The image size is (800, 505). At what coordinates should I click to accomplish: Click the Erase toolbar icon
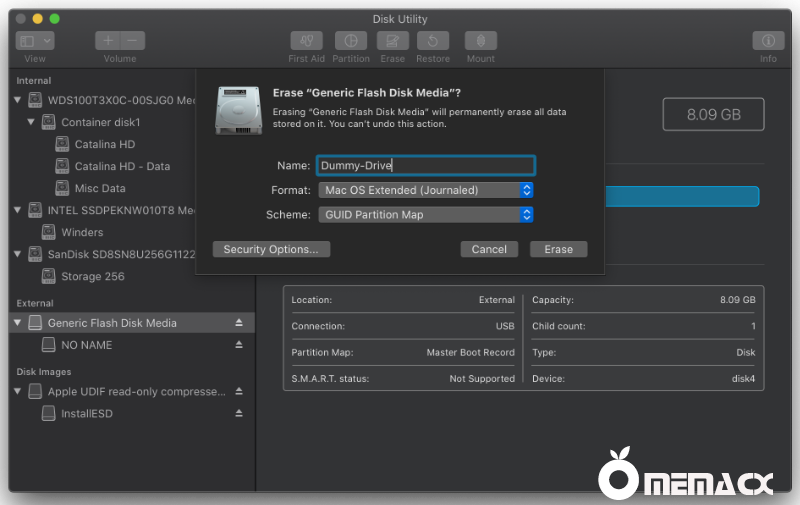tap(392, 41)
